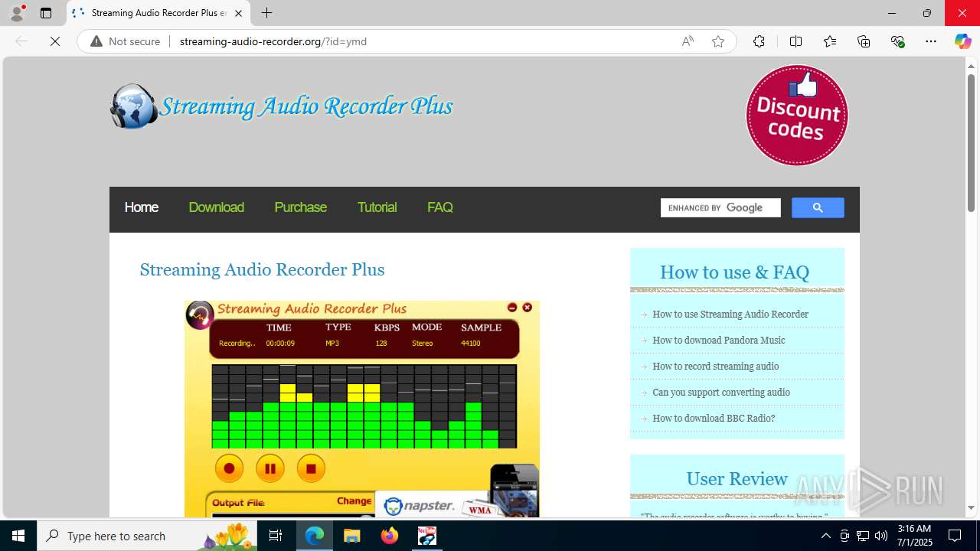This screenshot has width=980, height=551.
Task: Open Collections icon
Action: 864,41
